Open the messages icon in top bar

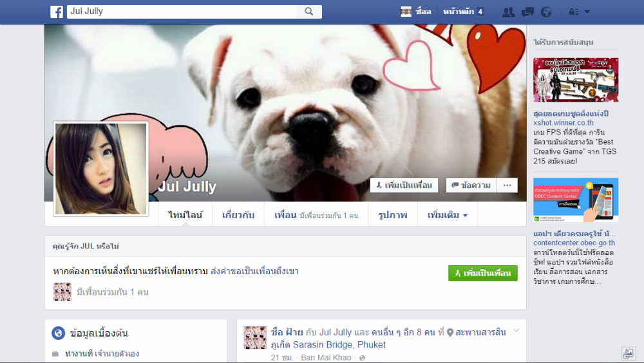[x=527, y=12]
